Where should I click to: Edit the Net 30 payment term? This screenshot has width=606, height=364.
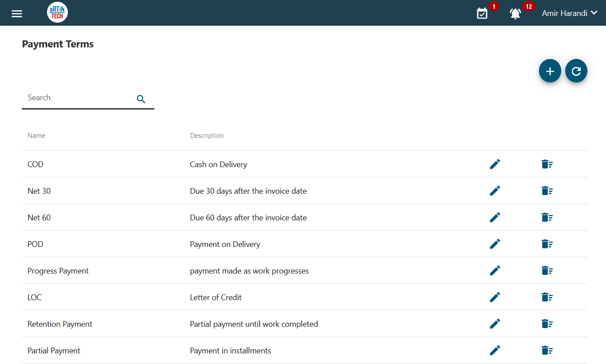495,191
